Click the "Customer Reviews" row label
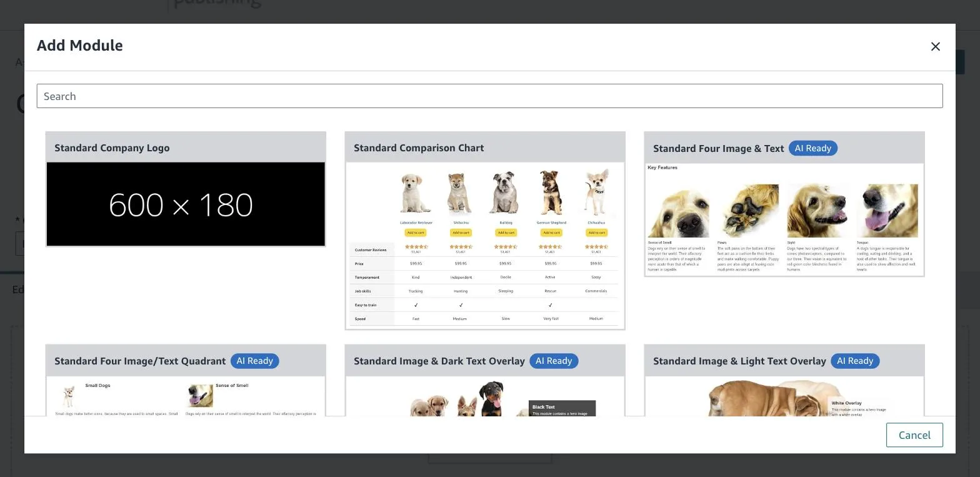Image resolution: width=980 pixels, height=477 pixels. [x=371, y=250]
